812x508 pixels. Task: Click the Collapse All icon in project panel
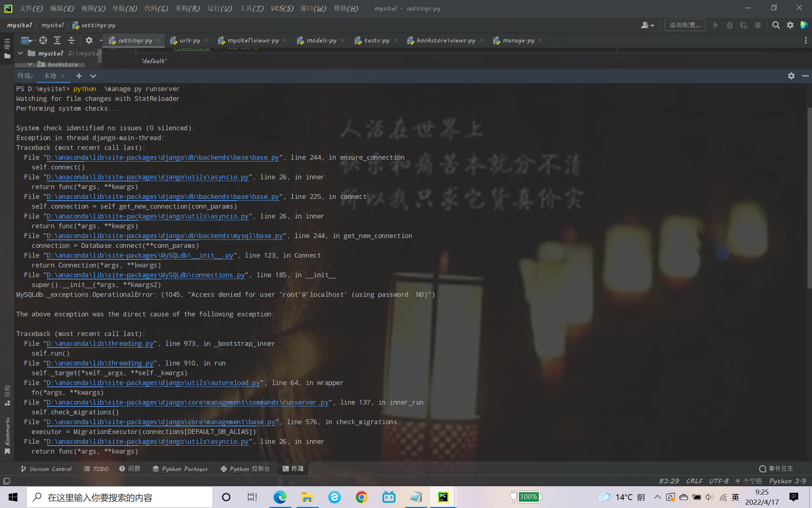click(71, 40)
